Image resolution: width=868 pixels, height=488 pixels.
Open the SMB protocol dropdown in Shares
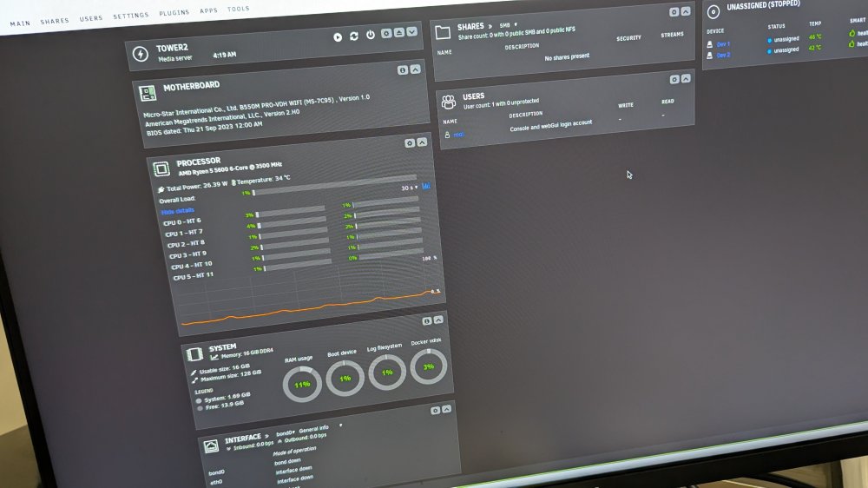[508, 25]
